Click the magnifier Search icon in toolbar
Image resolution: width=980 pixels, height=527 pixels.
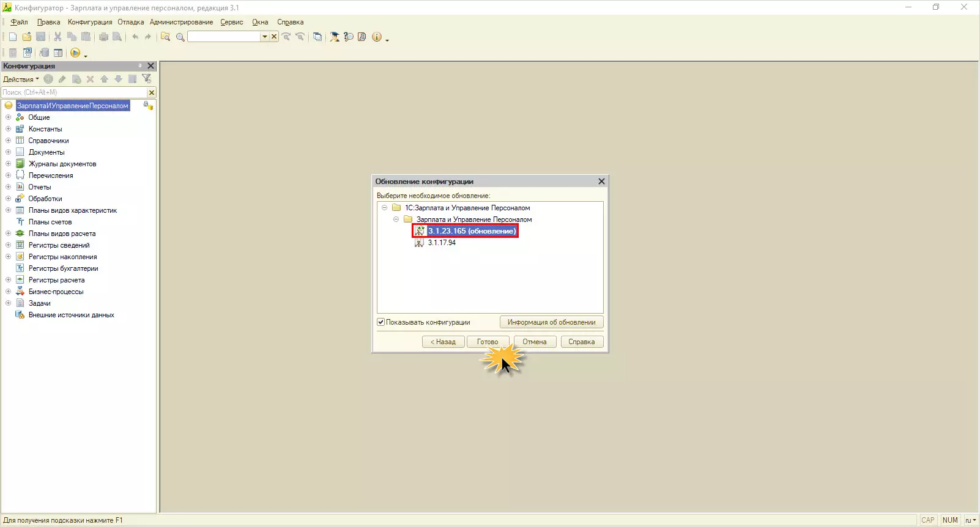(180, 37)
